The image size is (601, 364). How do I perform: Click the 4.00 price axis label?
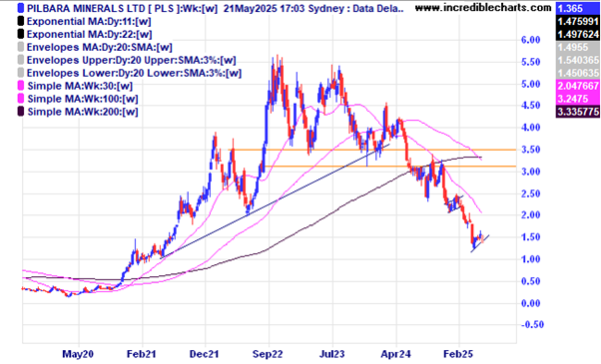(530, 128)
